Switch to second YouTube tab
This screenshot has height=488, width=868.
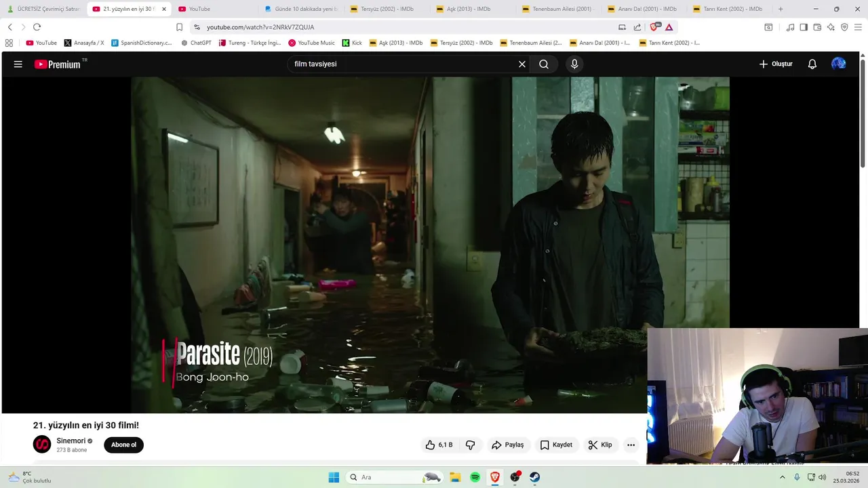click(x=214, y=9)
